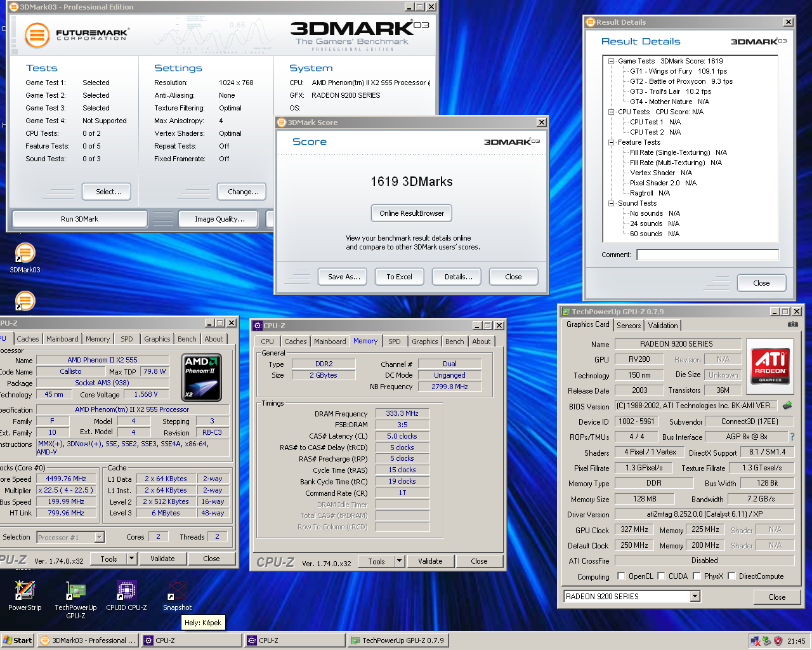This screenshot has height=650, width=812.
Task: Collapse the Feature Tests tree node
Action: [612, 142]
